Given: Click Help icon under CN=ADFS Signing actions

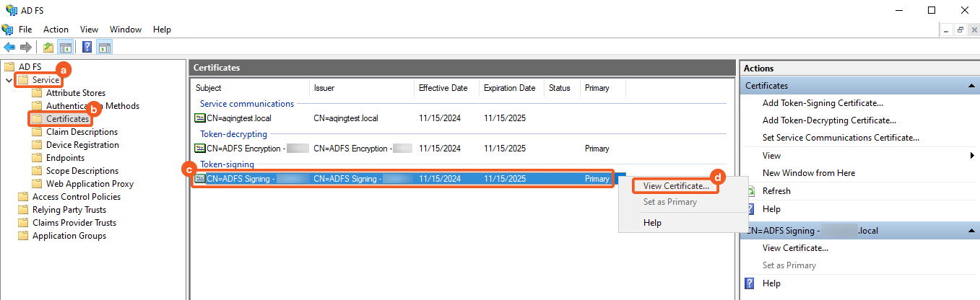Looking at the screenshot, I should [750, 283].
